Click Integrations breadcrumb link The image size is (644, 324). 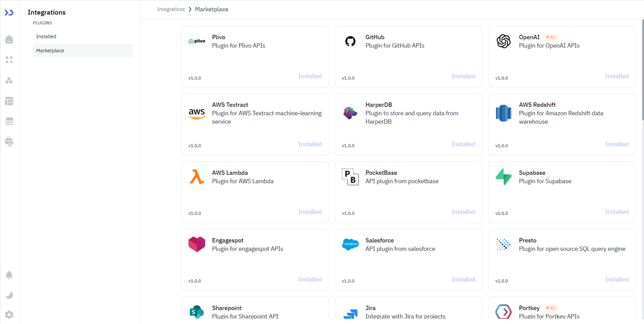coord(171,9)
